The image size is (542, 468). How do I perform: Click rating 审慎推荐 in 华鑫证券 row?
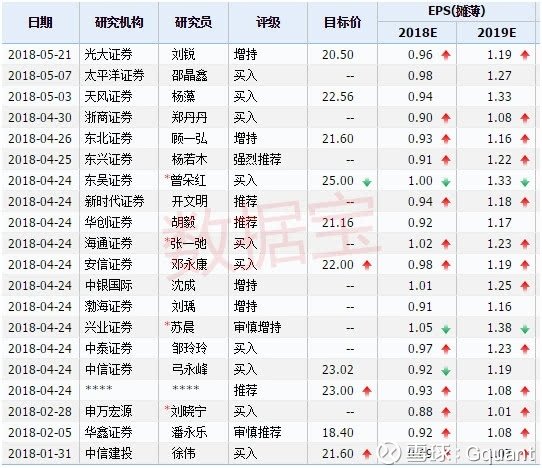(258, 433)
